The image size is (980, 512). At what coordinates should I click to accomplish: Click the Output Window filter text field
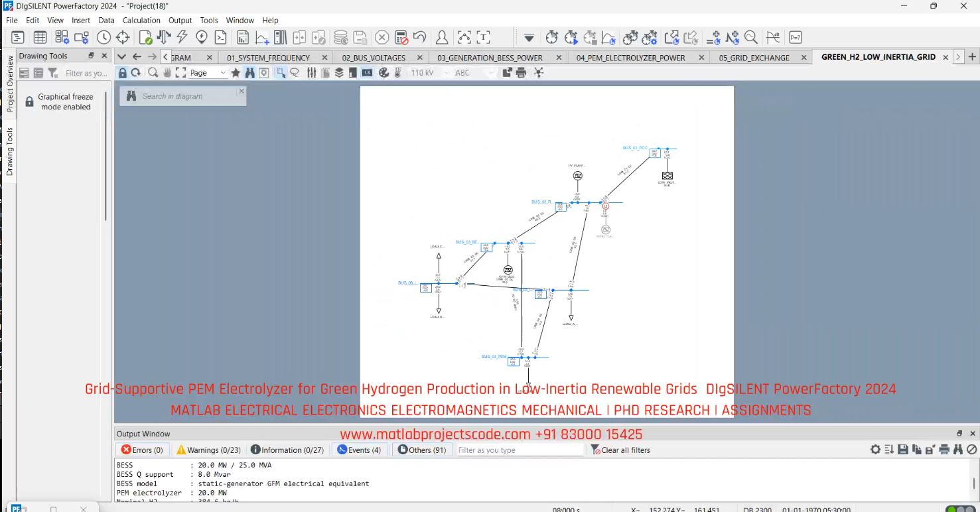point(520,450)
